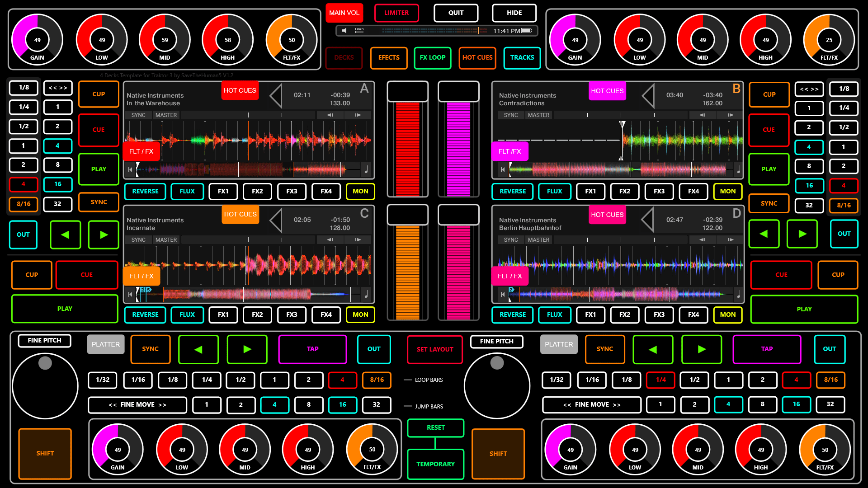Toggle MASTER in Deck B header
The image size is (868, 488).
coord(538,115)
